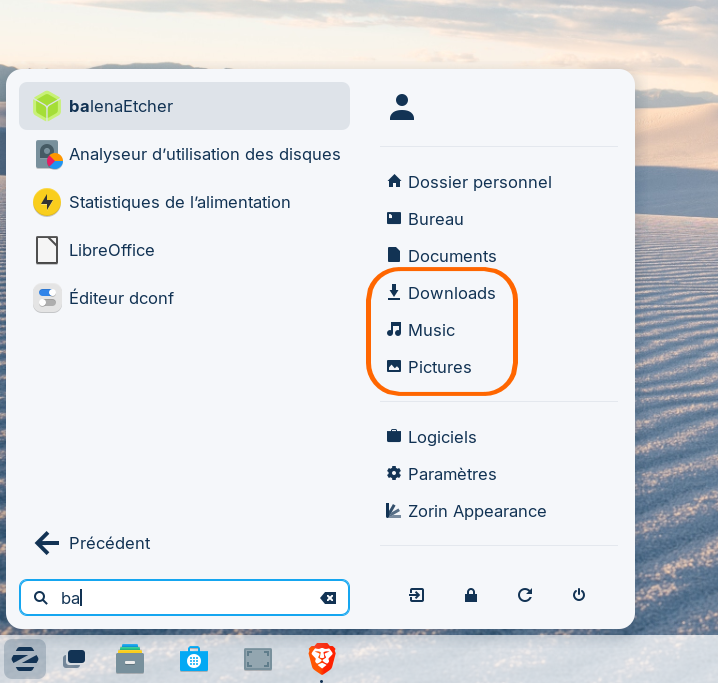The image size is (718, 683).
Task: Click the power off icon
Action: [x=579, y=595]
